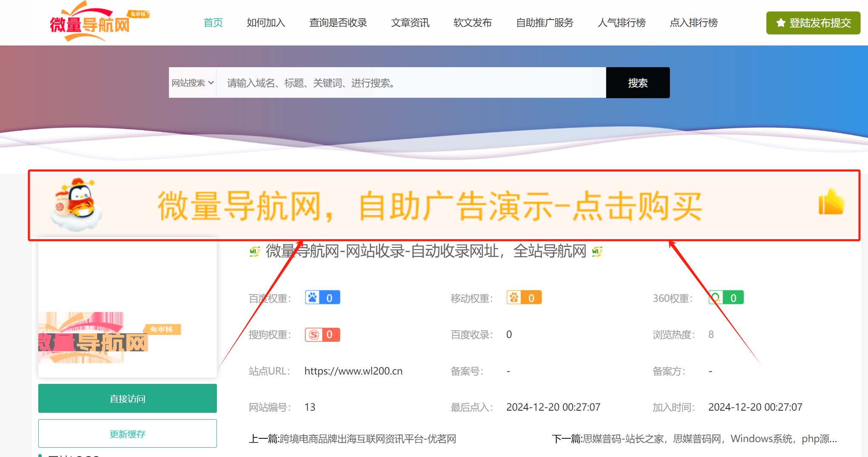
Task: Click the orange 移动权重 badge
Action: pyautogui.click(x=524, y=298)
